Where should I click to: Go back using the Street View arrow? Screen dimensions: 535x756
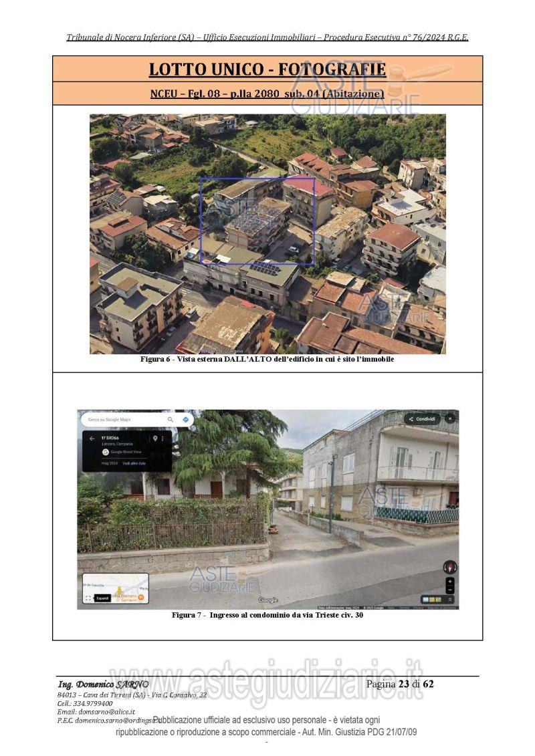[x=92, y=438]
